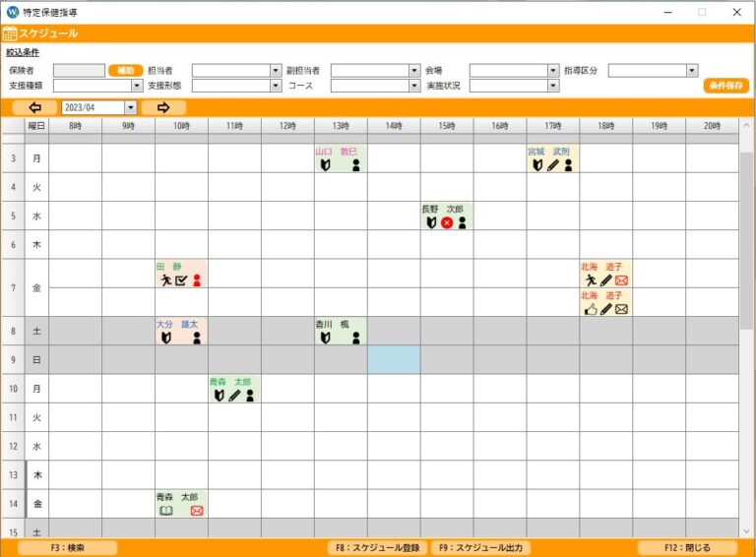
Task: Open the 副担当者 dropdown
Action: coord(414,71)
